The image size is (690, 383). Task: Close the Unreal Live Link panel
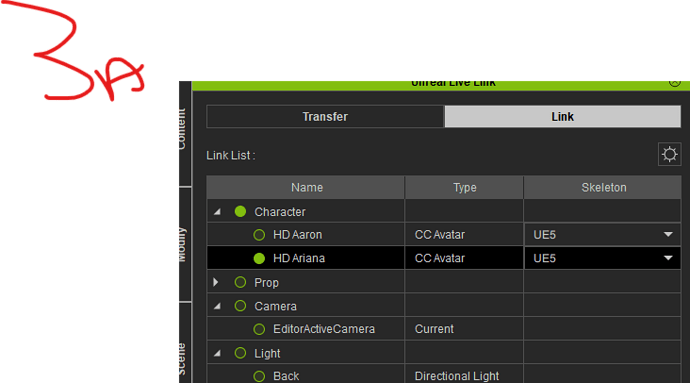coord(675,83)
